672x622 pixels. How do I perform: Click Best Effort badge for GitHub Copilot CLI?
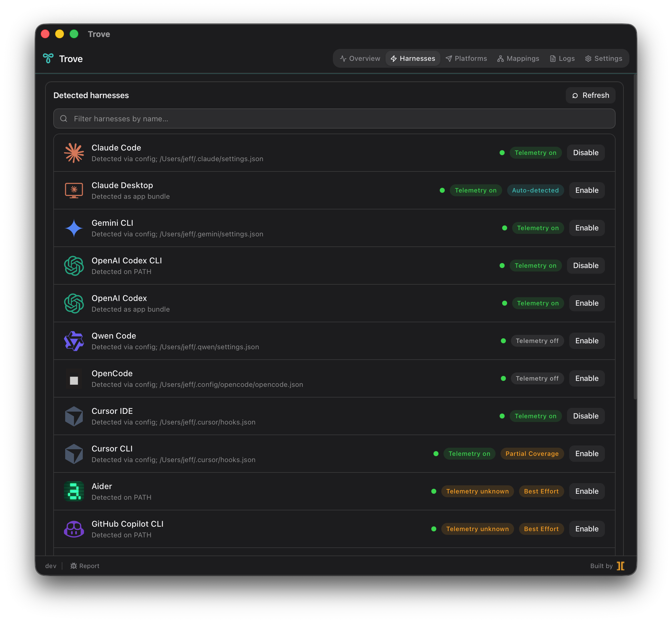point(541,529)
